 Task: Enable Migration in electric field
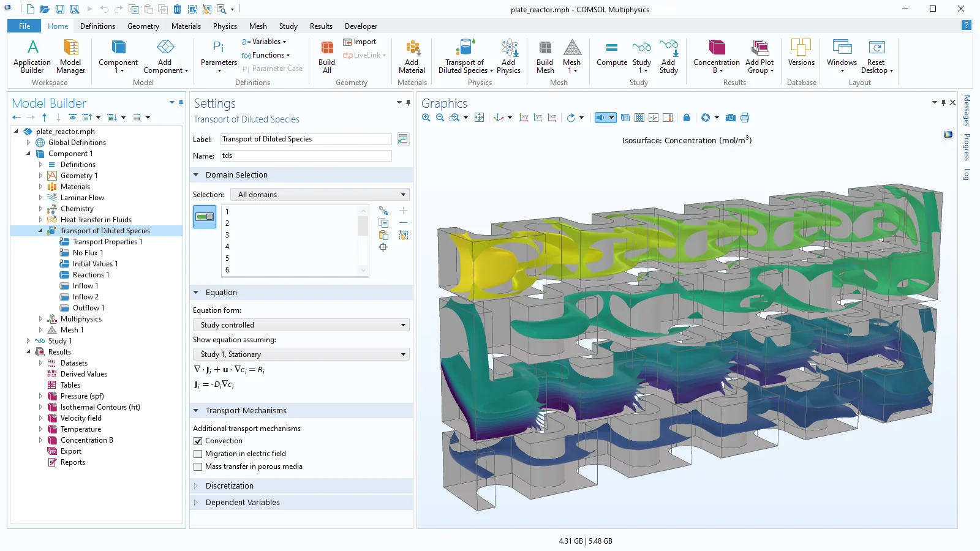coord(198,454)
